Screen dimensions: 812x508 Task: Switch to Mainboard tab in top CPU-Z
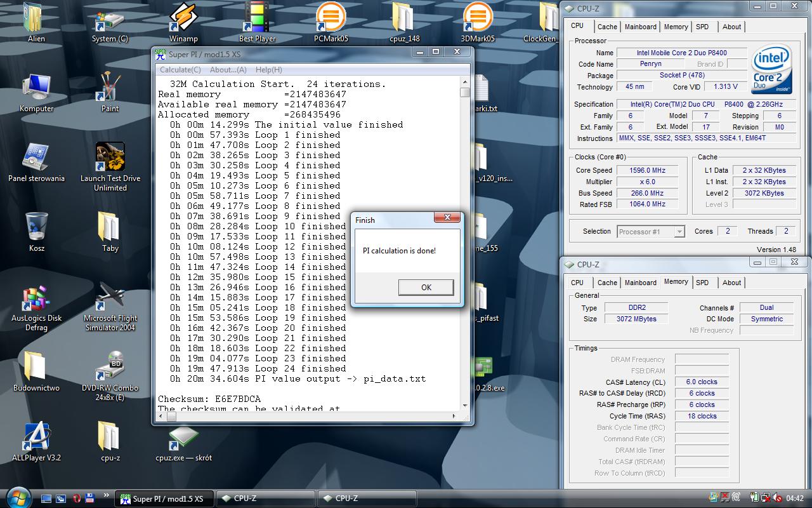pyautogui.click(x=641, y=27)
